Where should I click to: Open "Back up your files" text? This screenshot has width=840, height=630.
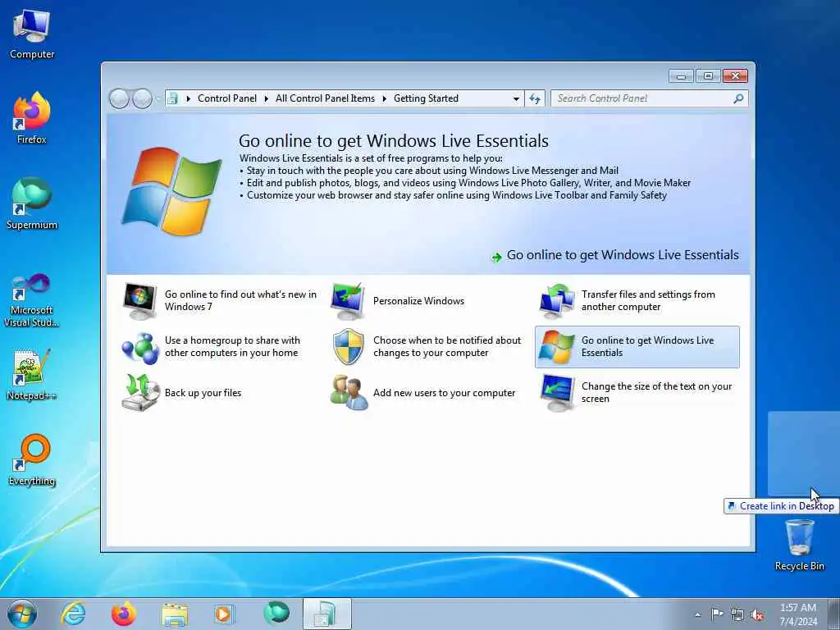coord(203,393)
